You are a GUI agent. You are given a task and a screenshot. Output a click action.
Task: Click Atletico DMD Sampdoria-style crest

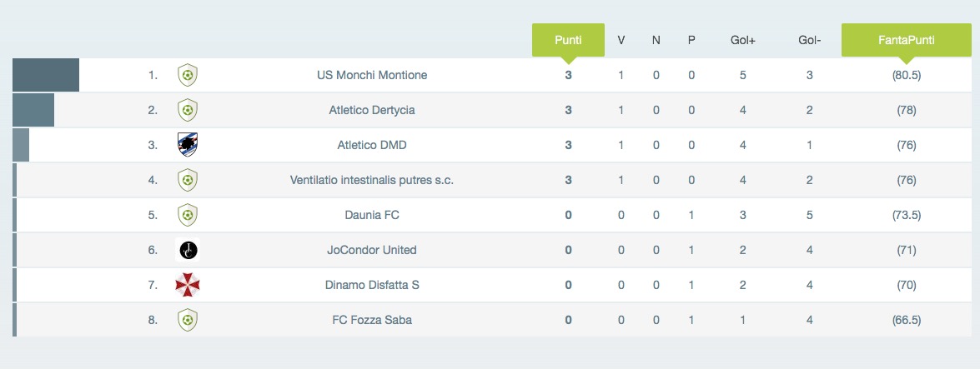[188, 145]
